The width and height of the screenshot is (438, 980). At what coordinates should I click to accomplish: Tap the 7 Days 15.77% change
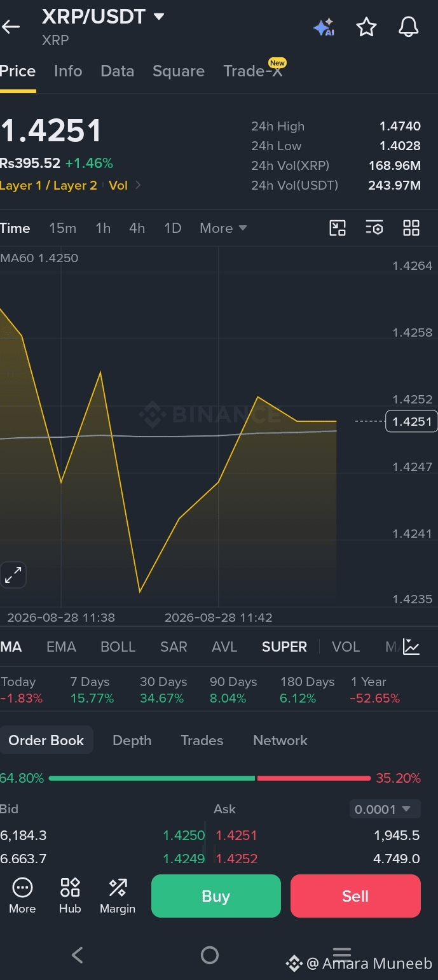coord(92,690)
